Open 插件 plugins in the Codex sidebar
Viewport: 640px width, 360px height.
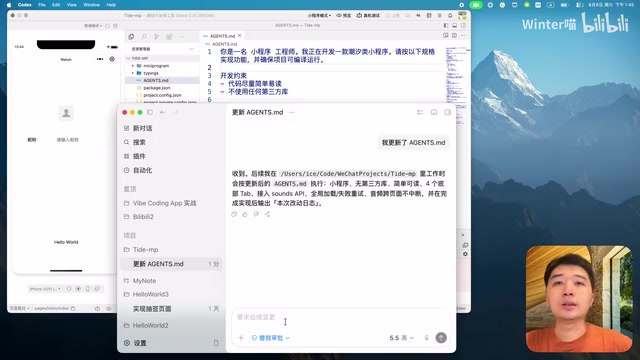[x=135, y=156]
